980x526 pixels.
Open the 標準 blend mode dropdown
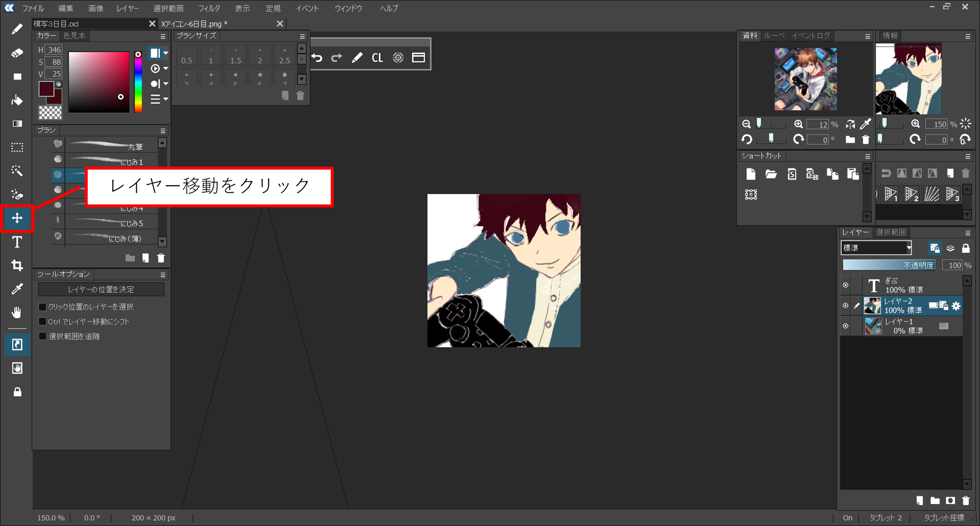click(x=876, y=248)
